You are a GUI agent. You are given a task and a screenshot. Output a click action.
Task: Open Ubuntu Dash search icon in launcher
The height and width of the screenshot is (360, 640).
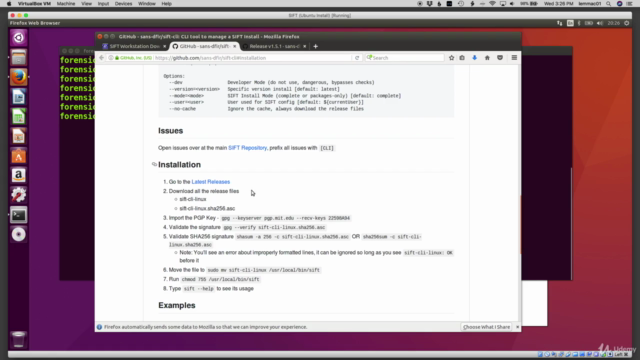click(18, 38)
